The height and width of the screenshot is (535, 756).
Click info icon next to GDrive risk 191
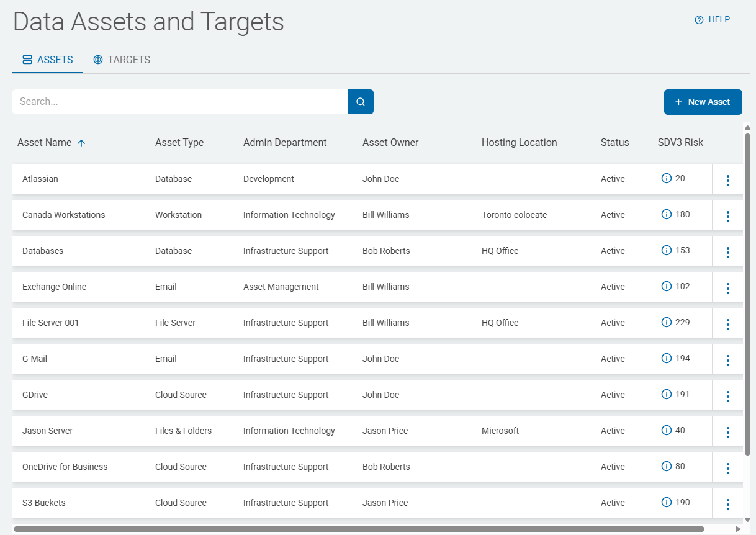[x=667, y=395]
